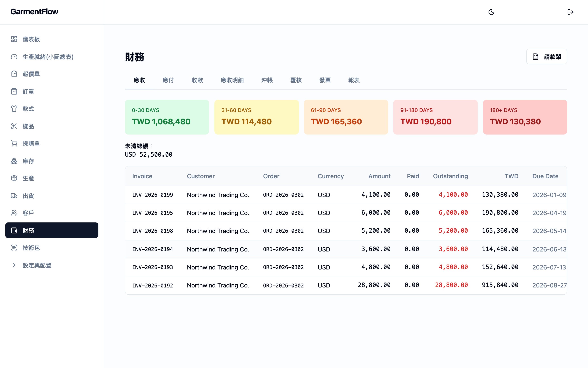Click the shopping bag icon for 訂單
Viewport: 588px width, 368px height.
14,92
